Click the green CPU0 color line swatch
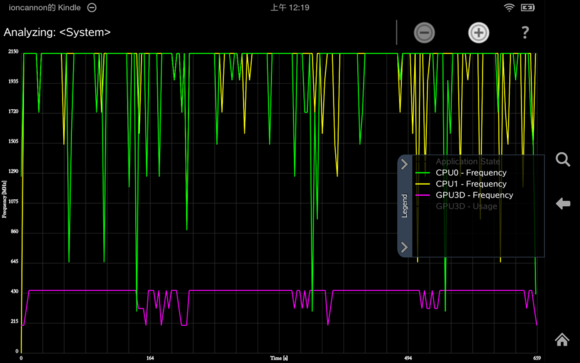The image size is (580, 363). click(422, 173)
